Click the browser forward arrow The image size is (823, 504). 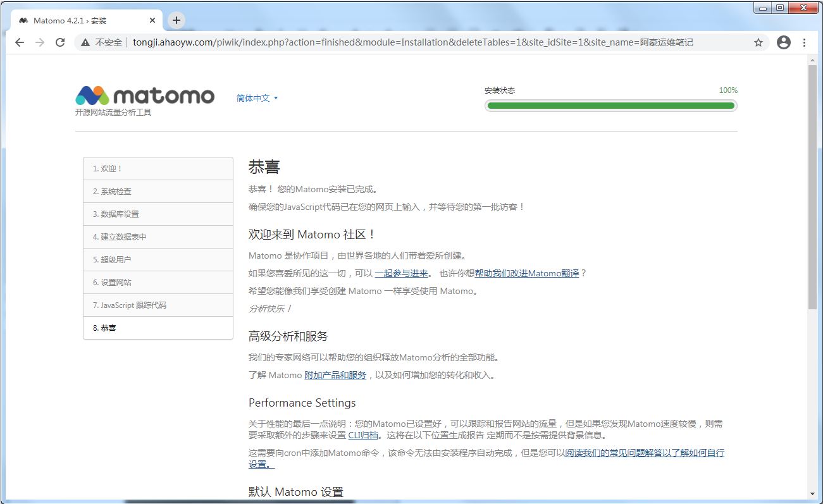pos(40,42)
